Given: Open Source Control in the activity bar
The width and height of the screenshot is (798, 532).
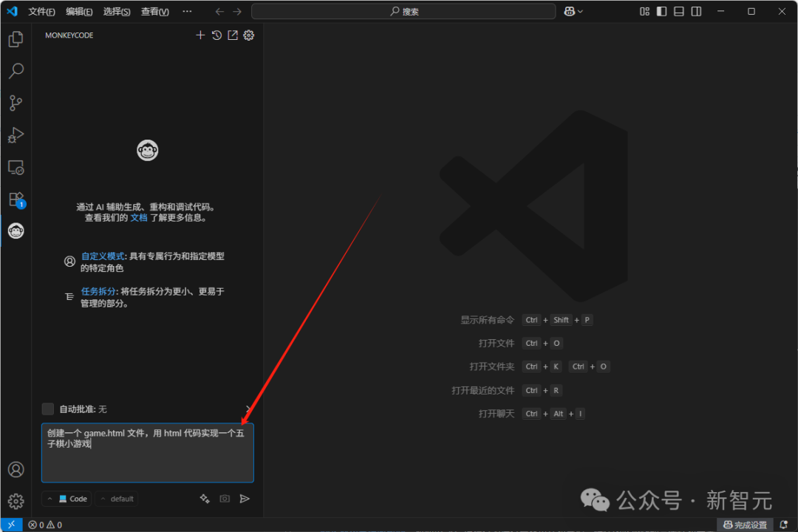Looking at the screenshot, I should pyautogui.click(x=16, y=103).
